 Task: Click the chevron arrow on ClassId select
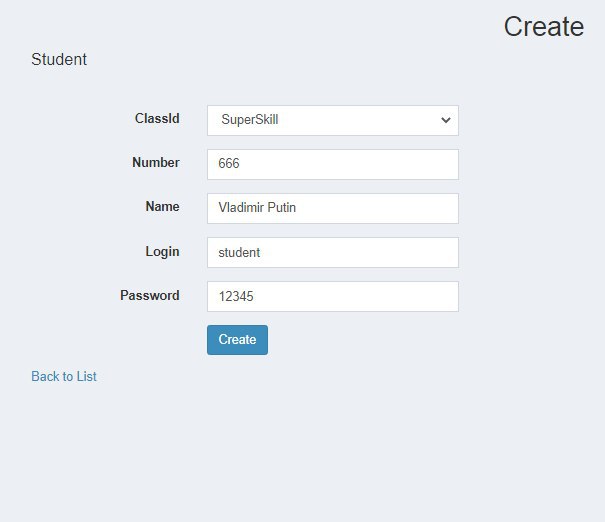pos(446,120)
